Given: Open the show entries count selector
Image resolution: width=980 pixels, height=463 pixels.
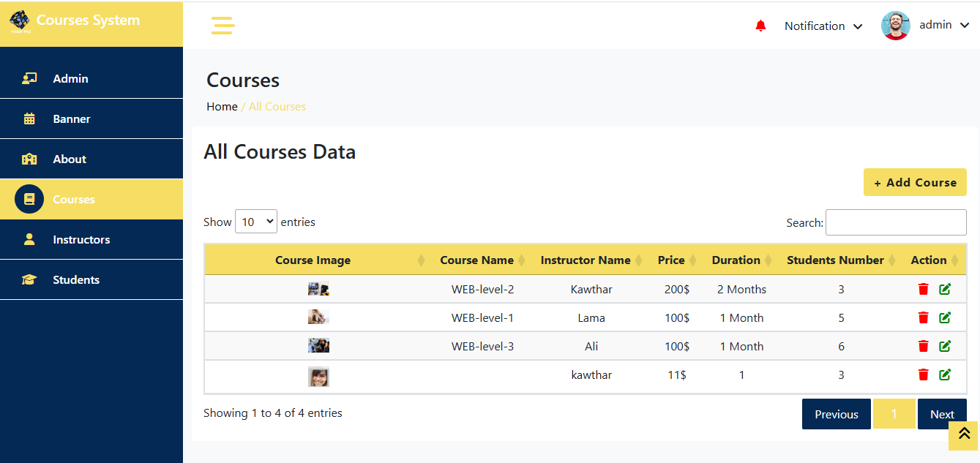Looking at the screenshot, I should click(x=255, y=222).
